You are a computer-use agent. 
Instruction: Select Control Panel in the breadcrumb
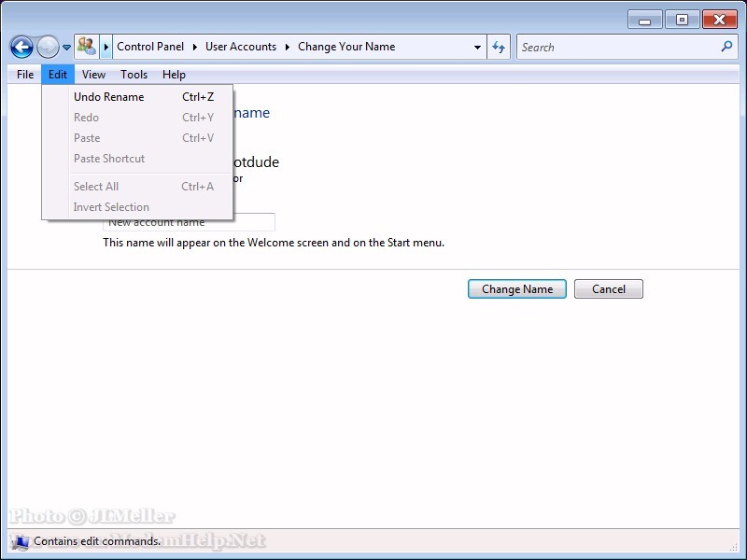point(150,47)
